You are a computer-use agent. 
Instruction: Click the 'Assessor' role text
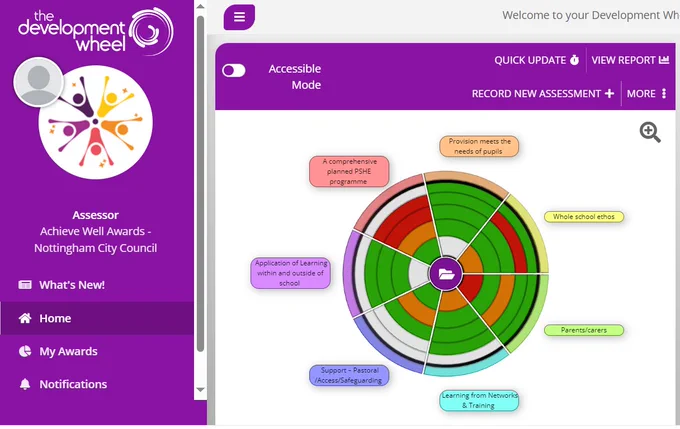[x=95, y=215]
